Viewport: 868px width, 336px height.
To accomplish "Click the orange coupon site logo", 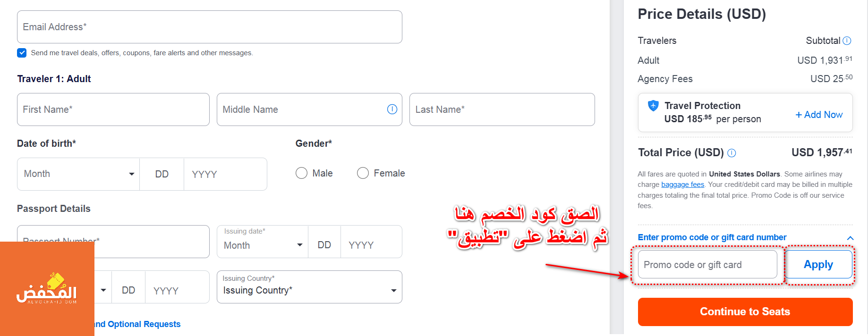I will pyautogui.click(x=47, y=288).
